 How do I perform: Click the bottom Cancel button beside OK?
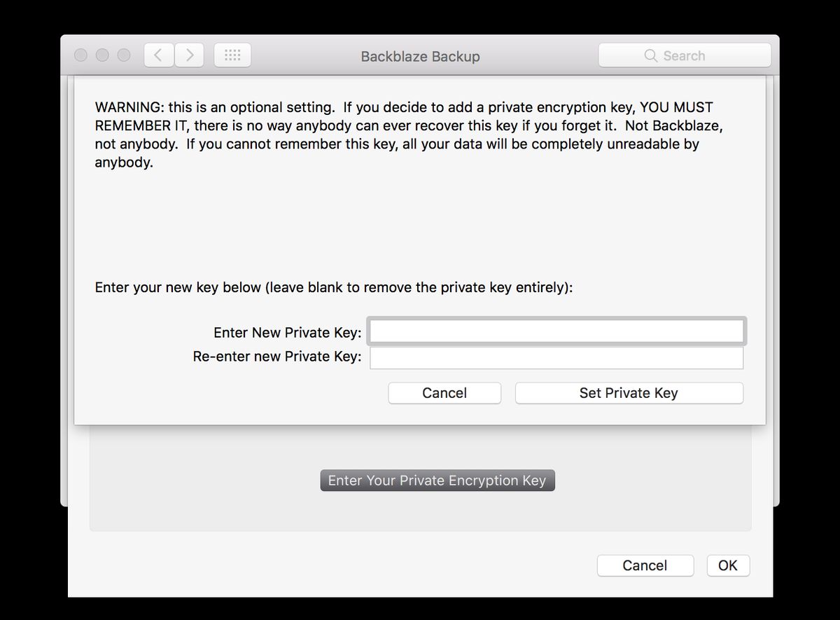(x=645, y=565)
